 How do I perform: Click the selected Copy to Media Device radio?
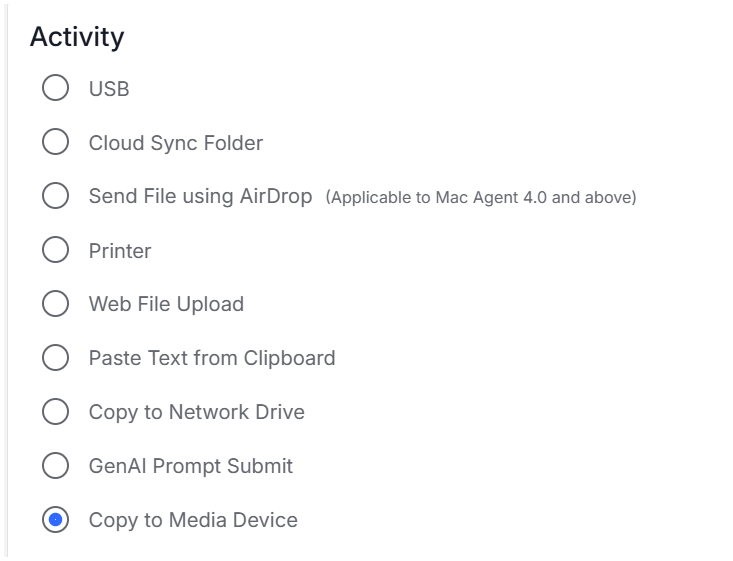(55, 519)
